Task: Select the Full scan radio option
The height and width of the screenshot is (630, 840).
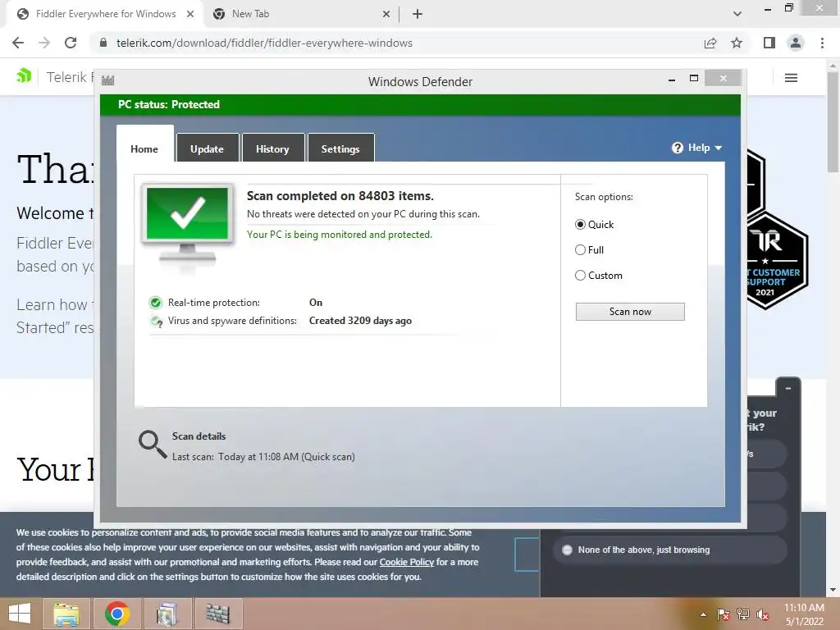Action: 580,249
